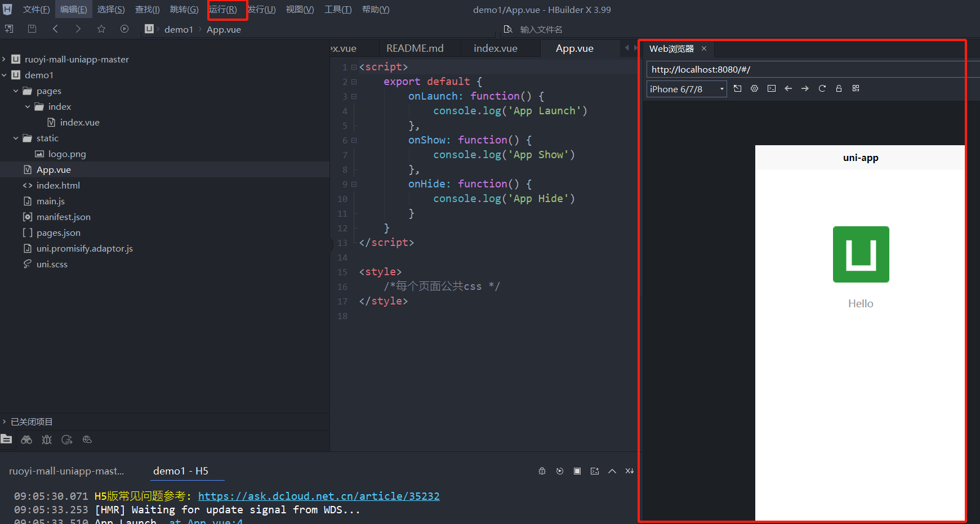The height and width of the screenshot is (524, 980).
Task: Click the sync icon in the bottom-left bar
Action: pyautogui.click(x=67, y=440)
